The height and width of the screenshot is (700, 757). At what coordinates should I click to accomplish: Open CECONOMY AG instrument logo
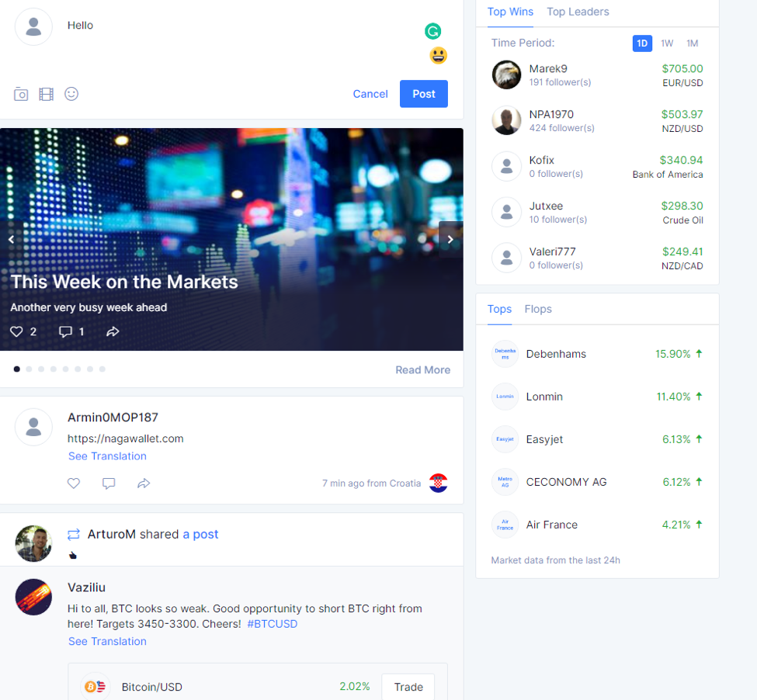pos(505,482)
